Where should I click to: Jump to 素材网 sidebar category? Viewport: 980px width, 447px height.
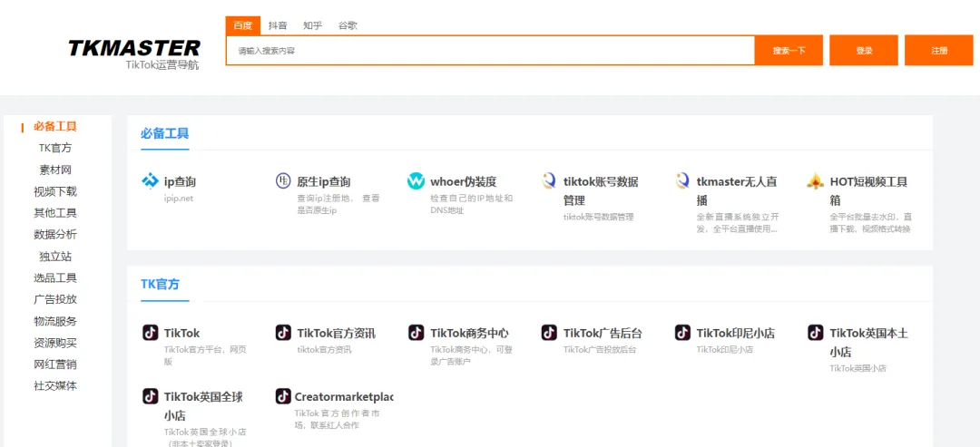(55, 170)
